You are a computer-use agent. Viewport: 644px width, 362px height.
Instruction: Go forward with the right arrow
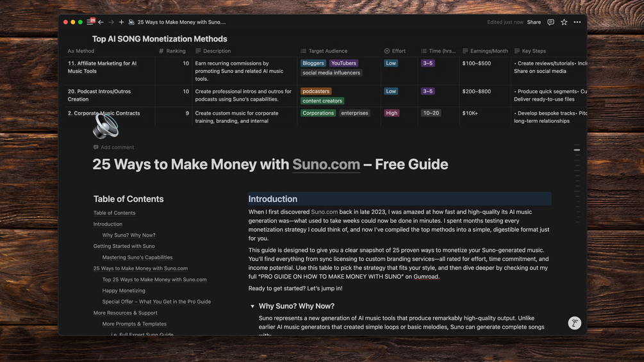point(111,22)
